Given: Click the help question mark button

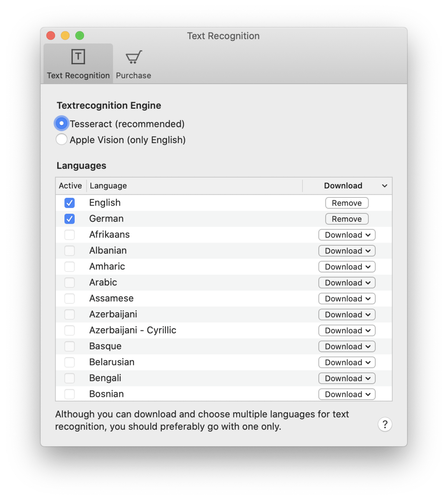Looking at the screenshot, I should click(x=385, y=424).
